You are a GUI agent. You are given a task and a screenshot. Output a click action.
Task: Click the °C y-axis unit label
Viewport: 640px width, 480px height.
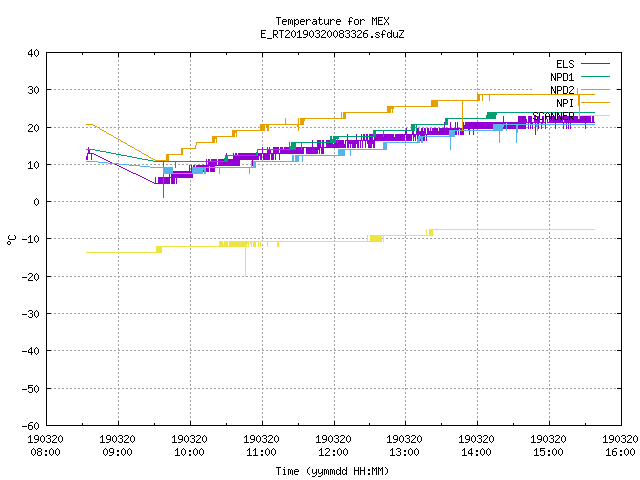point(11,240)
